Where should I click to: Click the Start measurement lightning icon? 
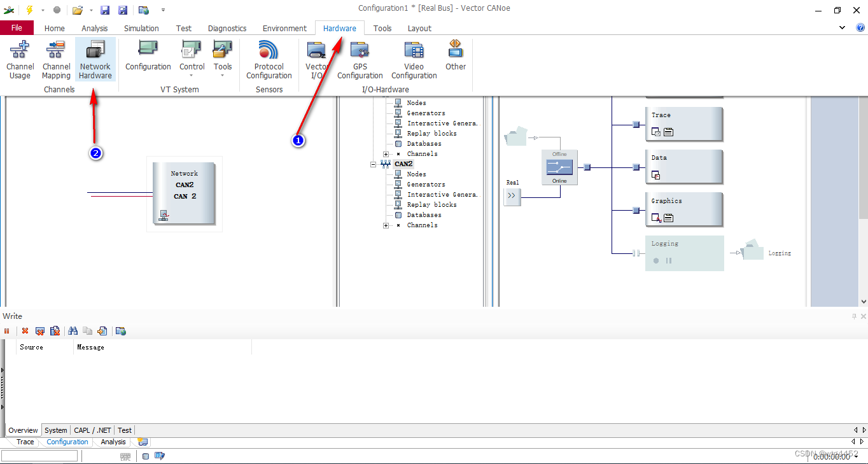pyautogui.click(x=29, y=10)
